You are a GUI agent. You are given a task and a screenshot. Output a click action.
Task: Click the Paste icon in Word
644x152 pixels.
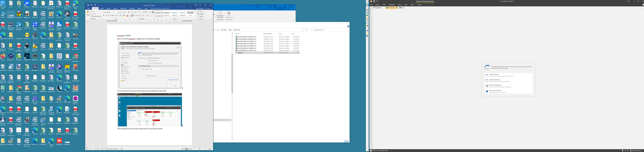(88, 13)
